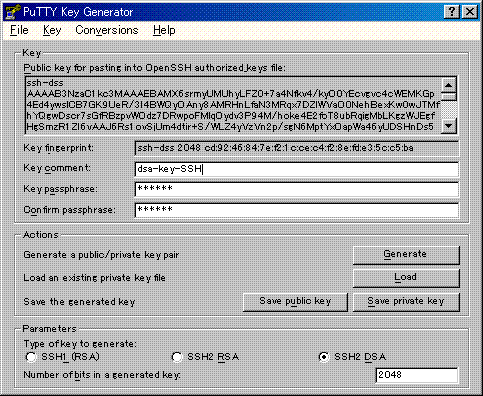483x396 pixels.
Task: Click inside the public key text box
Action: coord(233,105)
